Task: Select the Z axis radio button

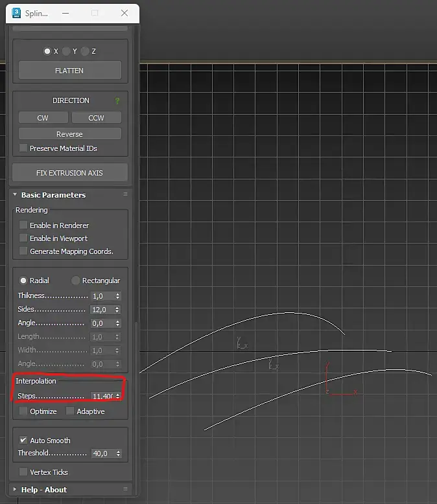Action: (85, 51)
